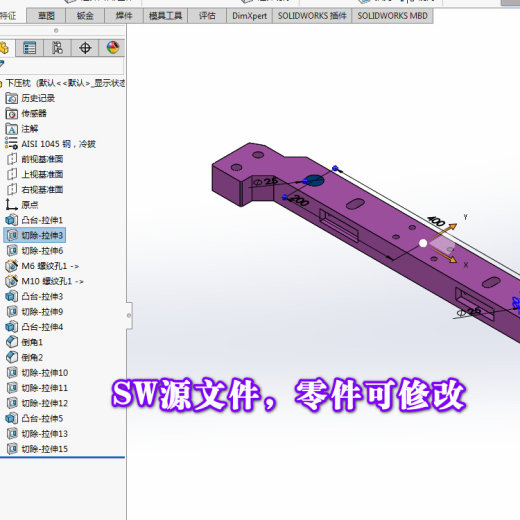Click the selected blue hole on part
This screenshot has height=520, width=520.
(x=314, y=180)
